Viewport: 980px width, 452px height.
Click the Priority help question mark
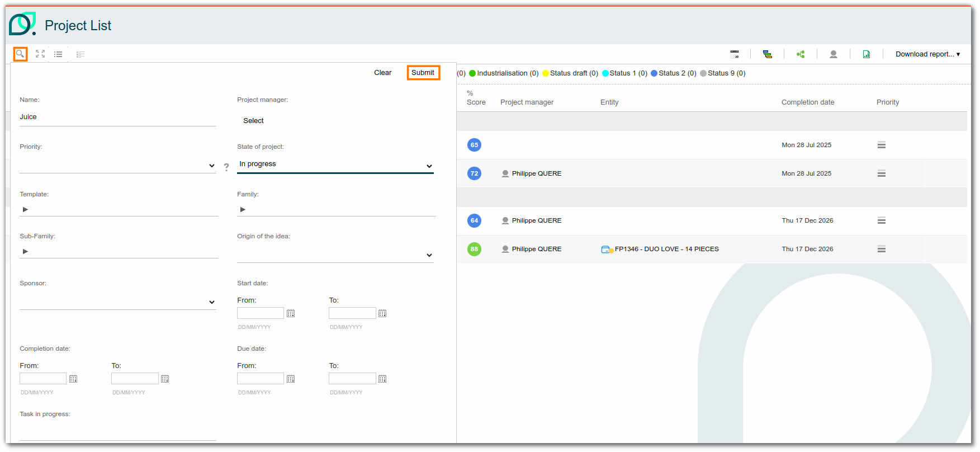tap(226, 167)
